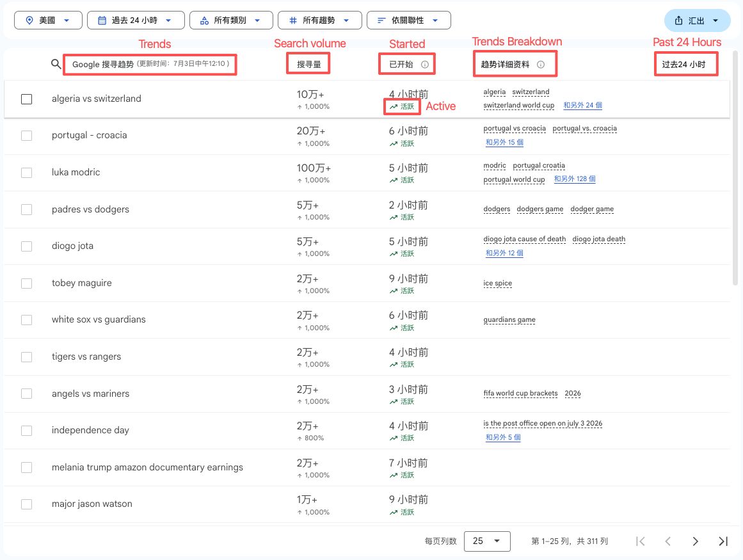This screenshot has height=560, width=743.
Task: Change rows per page dropdown showing 25
Action: 487,541
